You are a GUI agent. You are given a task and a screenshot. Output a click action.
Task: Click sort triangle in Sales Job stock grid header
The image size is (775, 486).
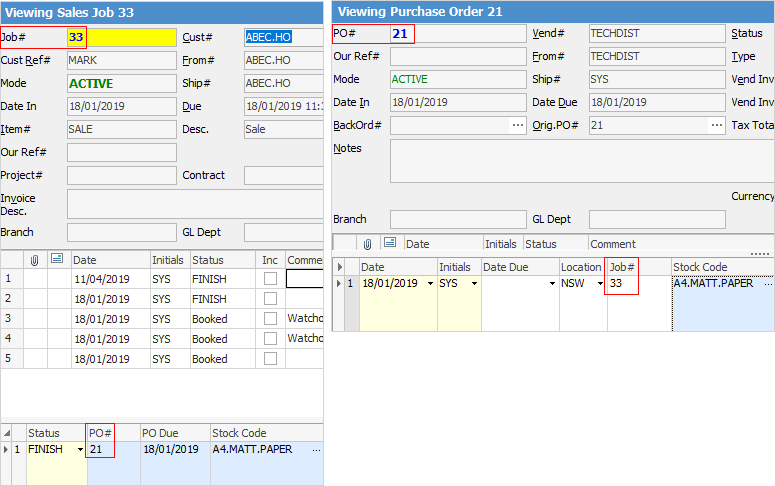click(x=6, y=433)
